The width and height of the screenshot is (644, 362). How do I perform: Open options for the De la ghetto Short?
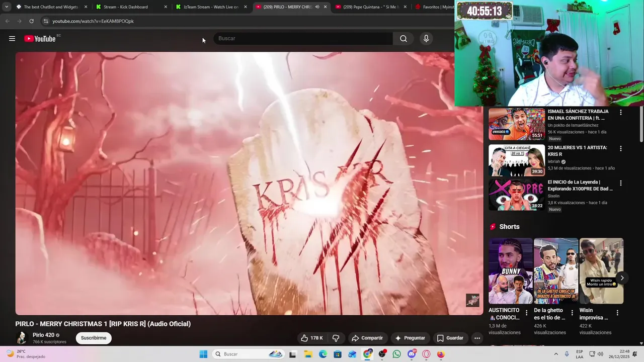[572, 313]
